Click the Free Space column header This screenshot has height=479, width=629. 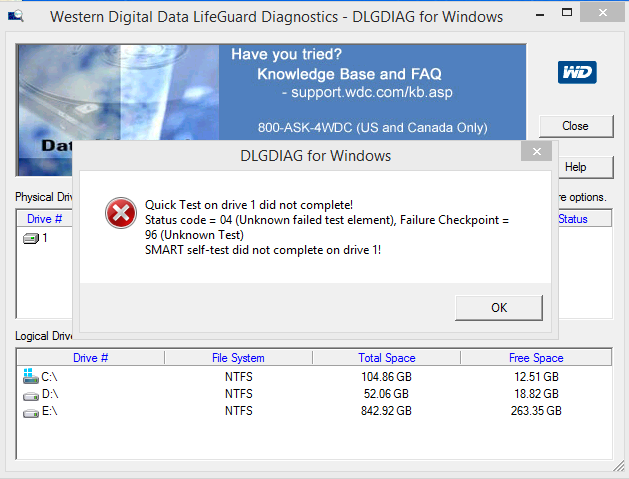(536, 358)
